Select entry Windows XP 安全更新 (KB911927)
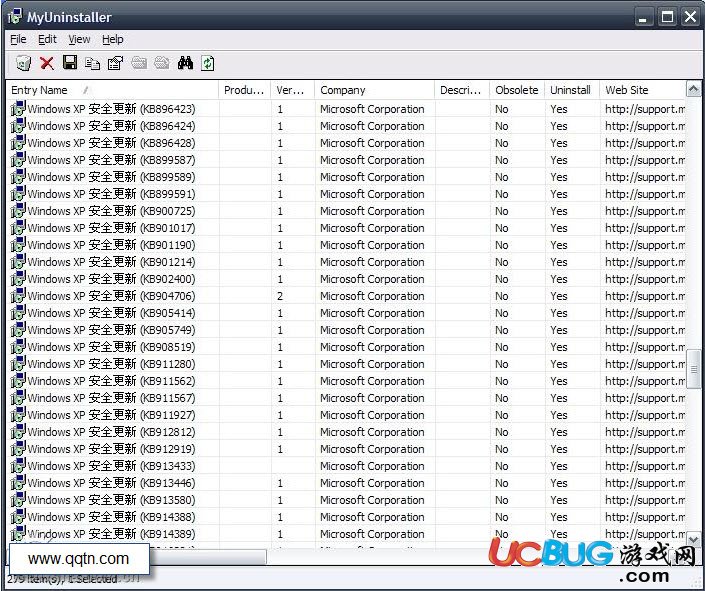The height and width of the screenshot is (591, 705). coord(111,415)
